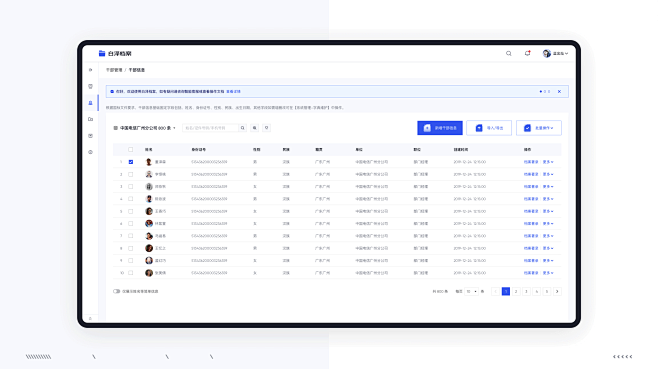This screenshot has height=369, width=658.
Task: Click the user avatar in top header
Action: click(546, 53)
